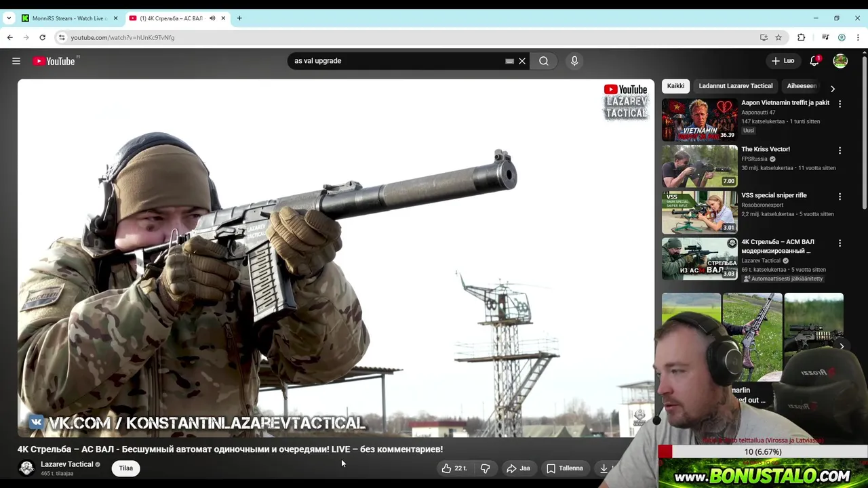Image resolution: width=868 pixels, height=488 pixels.
Task: Open Lazarev Tactical channel name link
Action: (66, 464)
